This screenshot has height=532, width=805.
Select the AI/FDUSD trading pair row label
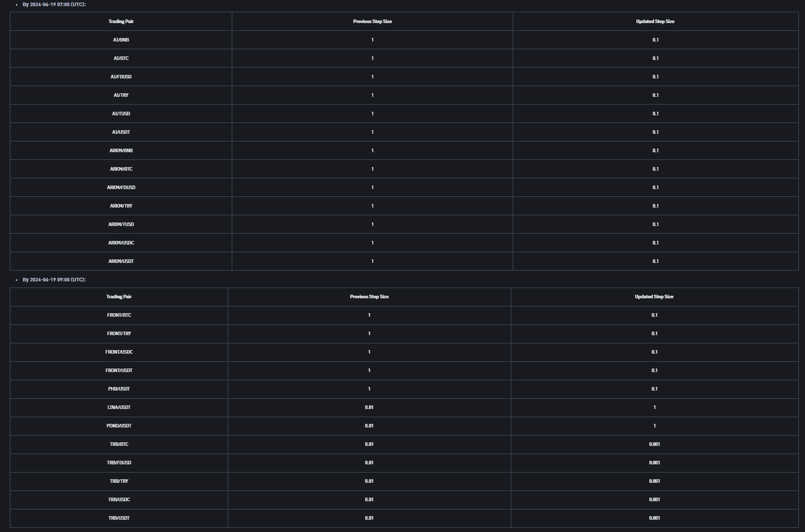pyautogui.click(x=121, y=77)
